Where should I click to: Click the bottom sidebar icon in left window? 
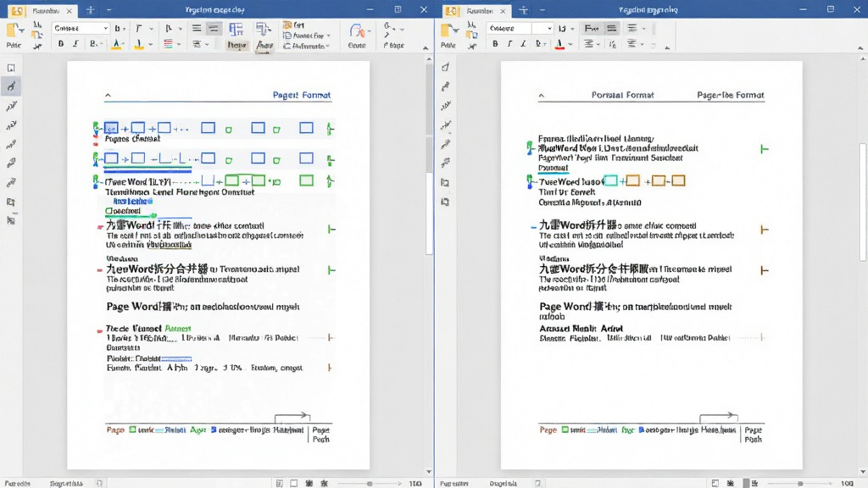pyautogui.click(x=11, y=220)
